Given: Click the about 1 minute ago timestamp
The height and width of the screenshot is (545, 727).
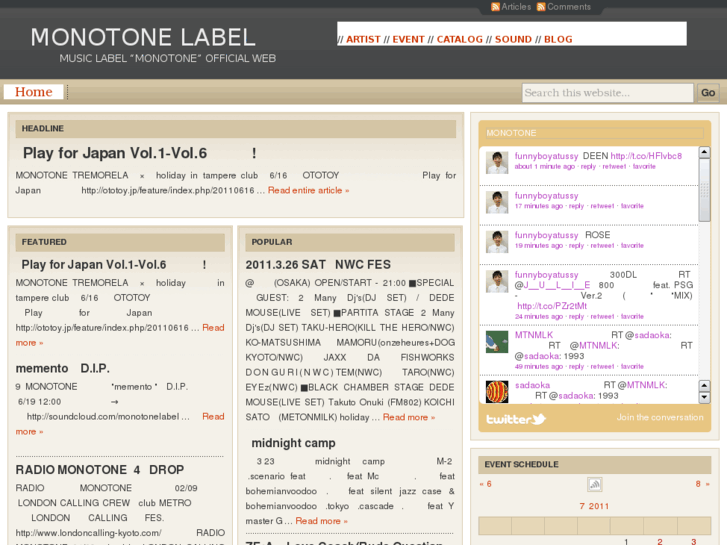Looking at the screenshot, I should (x=545, y=167).
